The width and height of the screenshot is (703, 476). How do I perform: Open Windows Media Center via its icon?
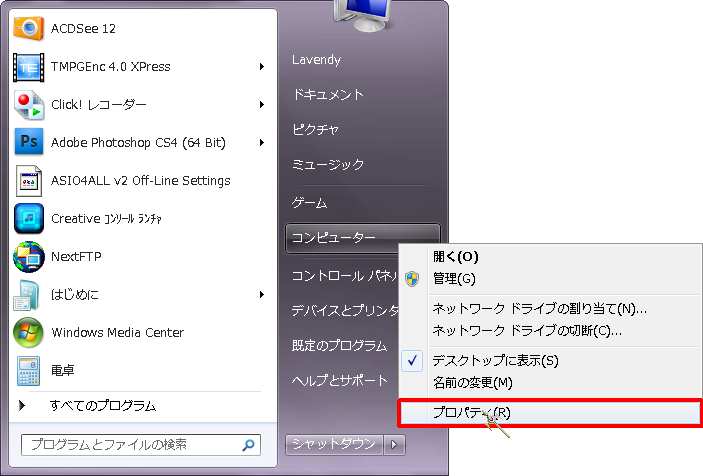[x=28, y=333]
